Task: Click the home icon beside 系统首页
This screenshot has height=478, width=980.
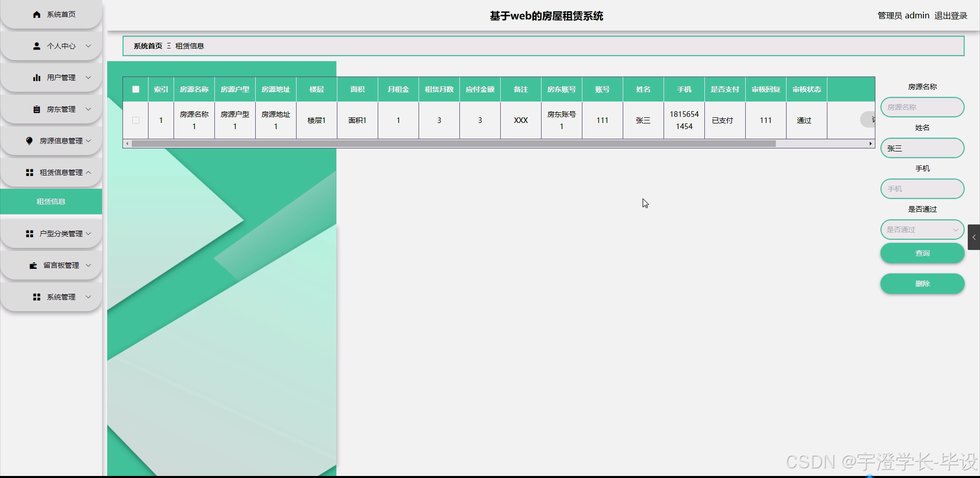Action: 37,14
